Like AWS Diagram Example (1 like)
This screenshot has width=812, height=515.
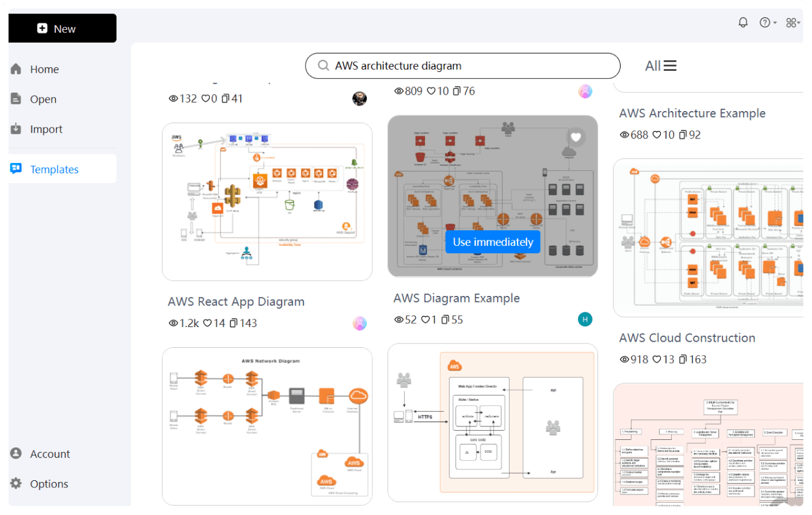426,319
